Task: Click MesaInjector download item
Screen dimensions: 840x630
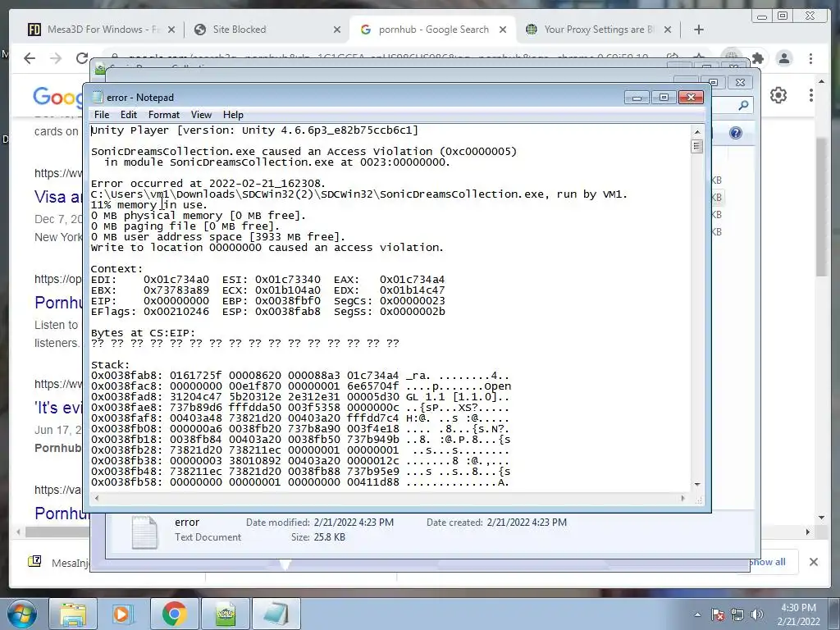Action: (x=59, y=562)
